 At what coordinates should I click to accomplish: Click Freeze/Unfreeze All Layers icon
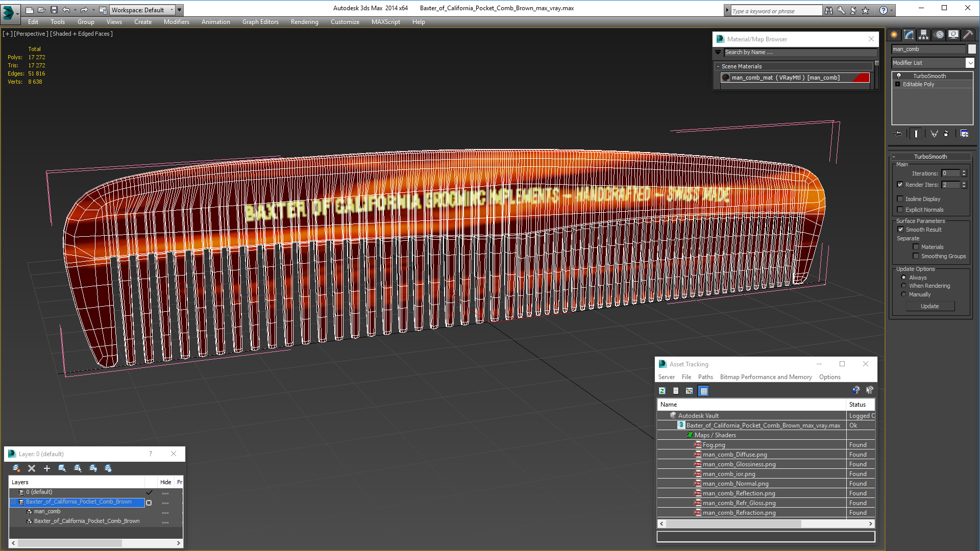click(x=108, y=468)
